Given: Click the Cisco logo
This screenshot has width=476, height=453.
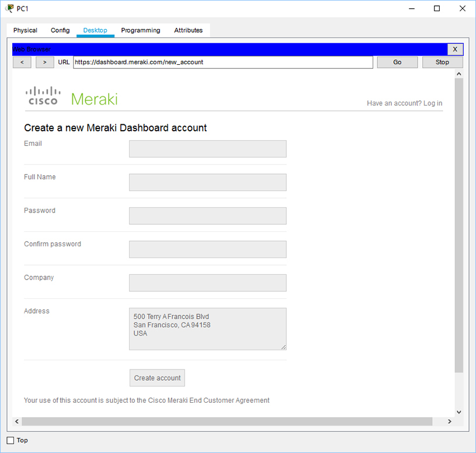Looking at the screenshot, I should 43,96.
